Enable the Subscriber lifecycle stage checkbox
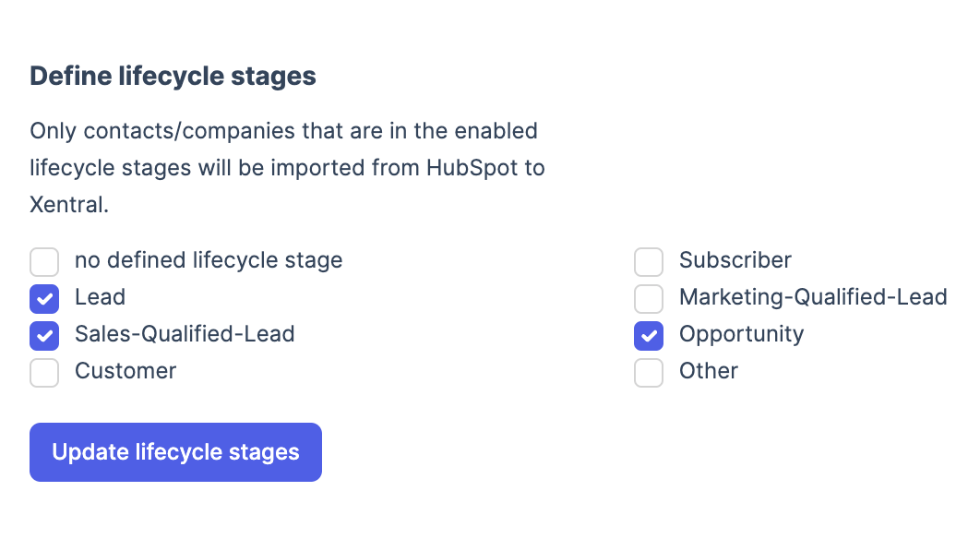980x551 pixels. pos(649,262)
